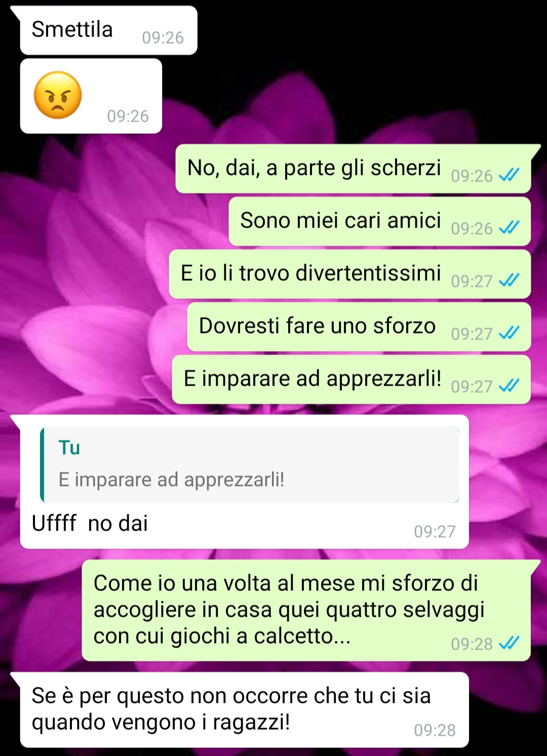Click read ticks on the 'quattro selvaggi' message
This screenshot has height=756, width=547.
[509, 643]
